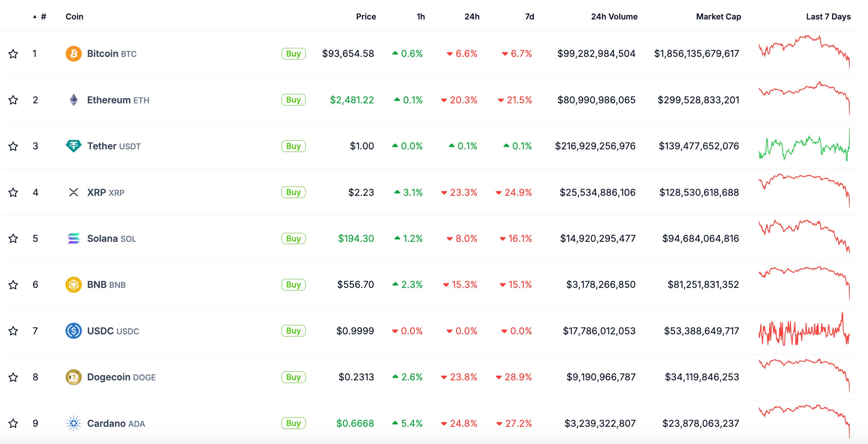Click the USDC logo icon

click(x=74, y=331)
